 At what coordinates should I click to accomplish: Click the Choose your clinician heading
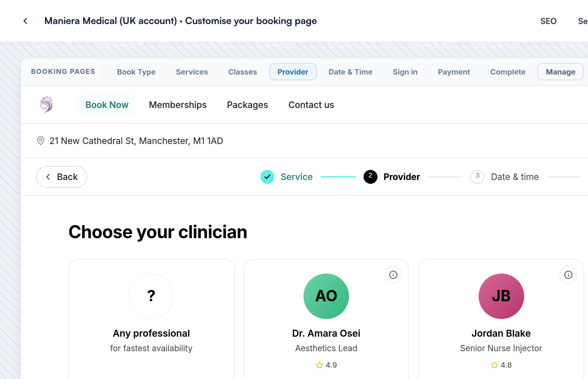click(x=158, y=232)
